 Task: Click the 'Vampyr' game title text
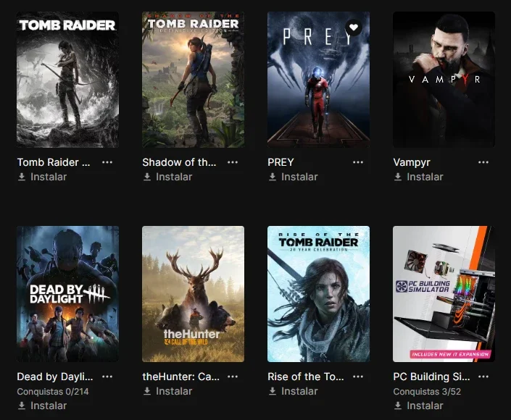coord(412,162)
